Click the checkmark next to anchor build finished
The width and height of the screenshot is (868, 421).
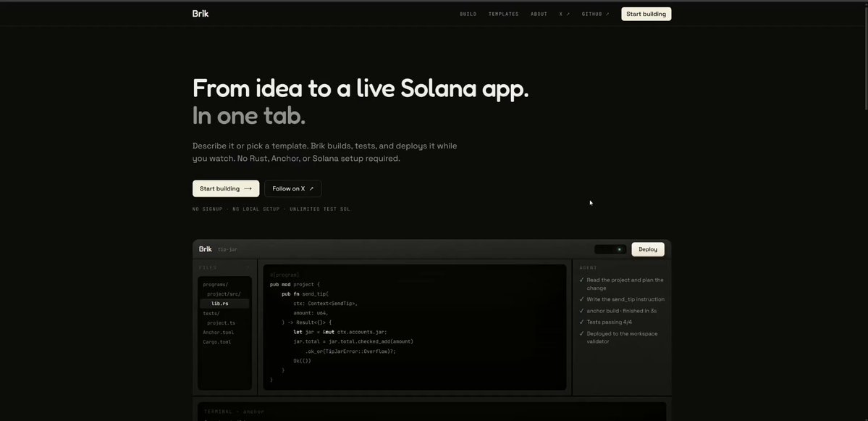(581, 311)
